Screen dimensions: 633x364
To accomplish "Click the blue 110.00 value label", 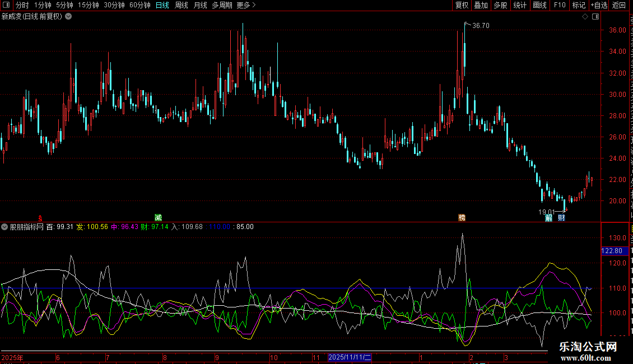I will [220, 227].
